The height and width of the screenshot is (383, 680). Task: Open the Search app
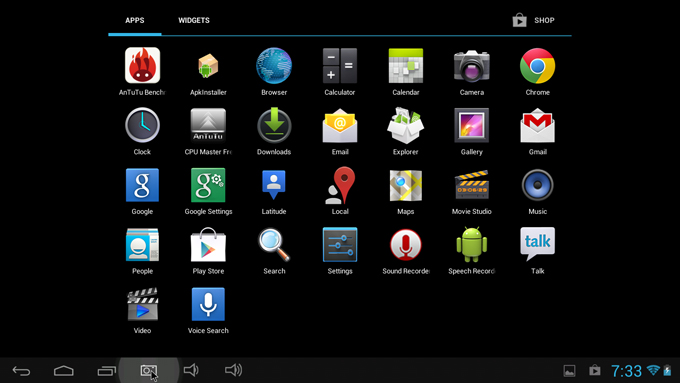click(274, 244)
